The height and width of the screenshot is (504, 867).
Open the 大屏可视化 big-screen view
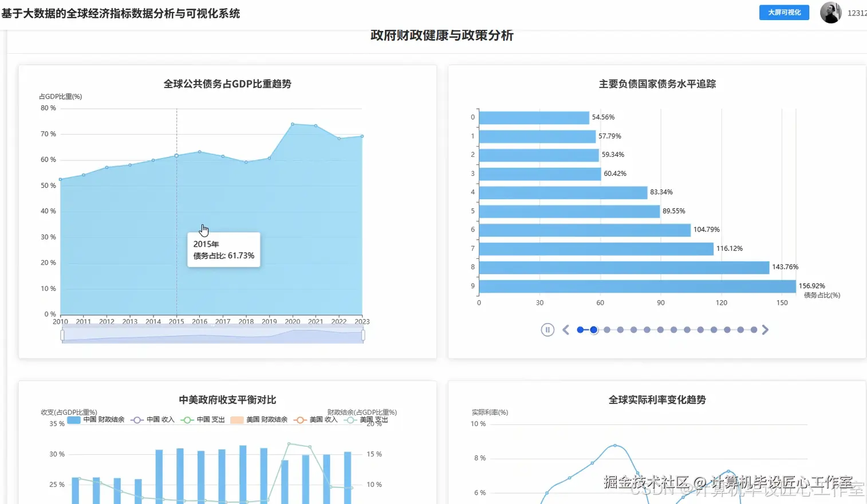784,13
